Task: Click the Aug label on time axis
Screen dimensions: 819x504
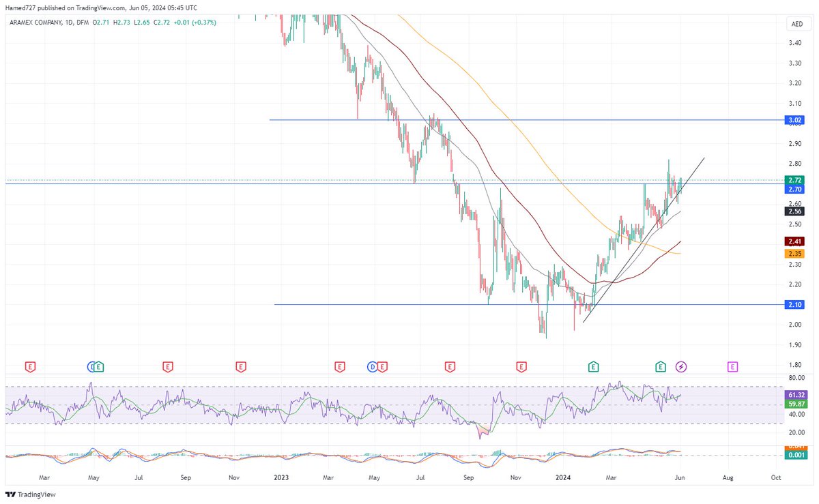Action: point(728,479)
